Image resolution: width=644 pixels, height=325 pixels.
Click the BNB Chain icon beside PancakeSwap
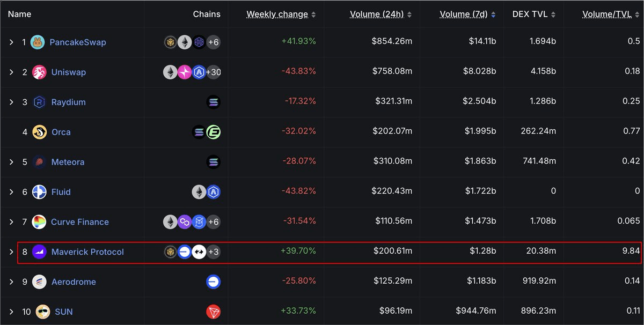tap(170, 41)
